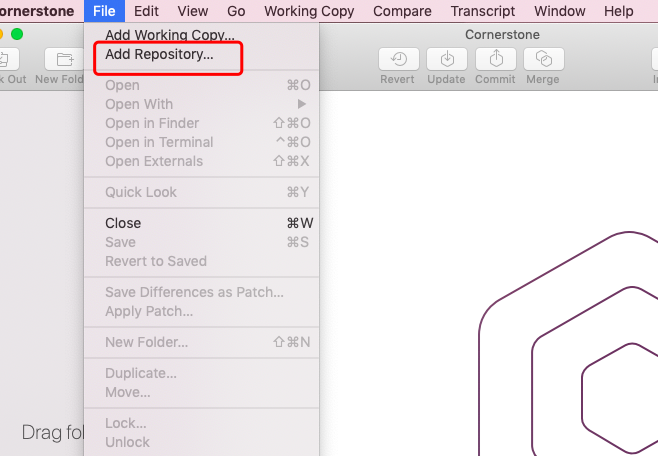Click Open in the File menu
The width and height of the screenshot is (658, 456).
click(x=201, y=85)
